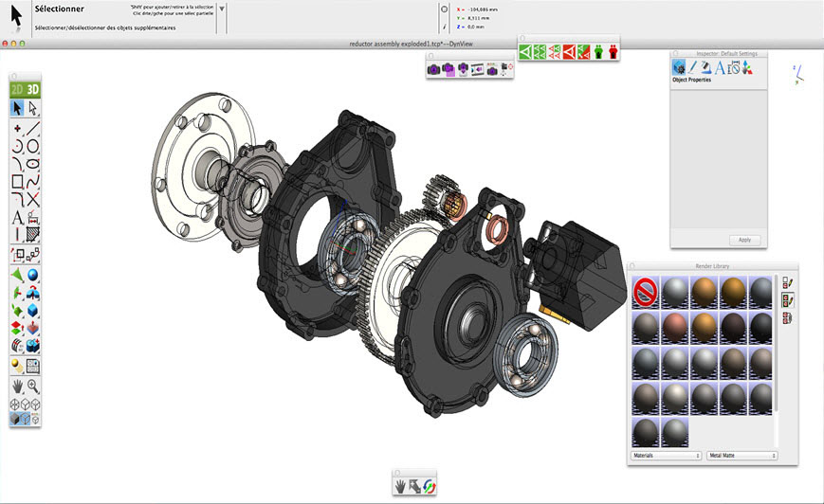Select the black arrow Selection tool
The width and height of the screenshot is (824, 504).
17,109
